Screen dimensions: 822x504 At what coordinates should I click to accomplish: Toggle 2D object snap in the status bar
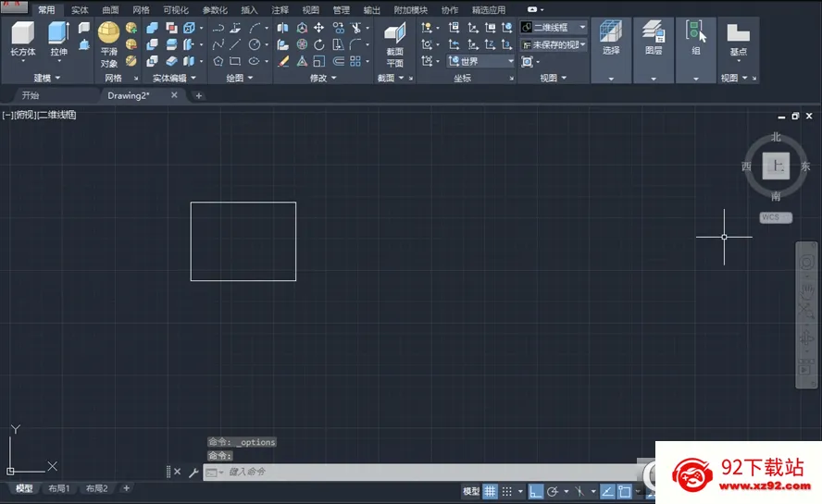point(624,491)
